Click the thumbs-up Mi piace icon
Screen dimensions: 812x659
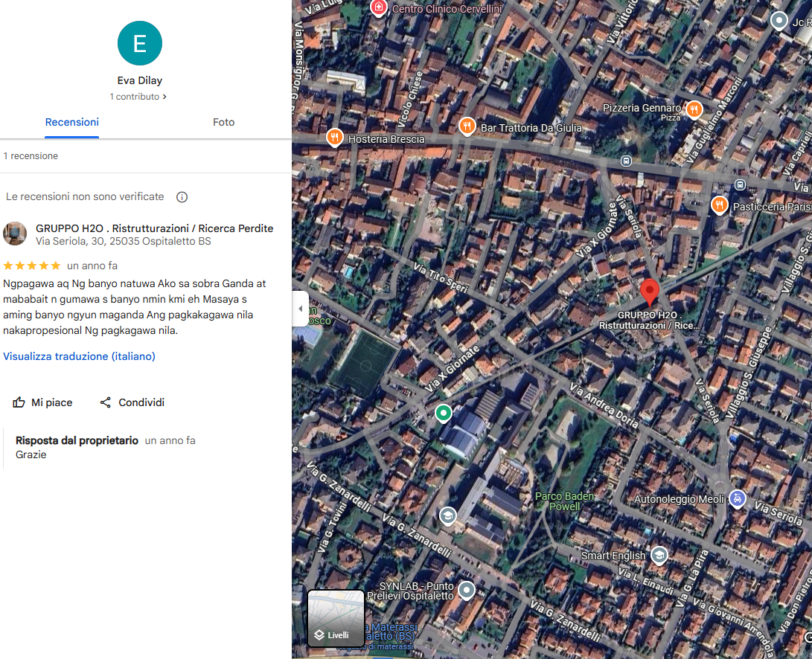(x=19, y=402)
